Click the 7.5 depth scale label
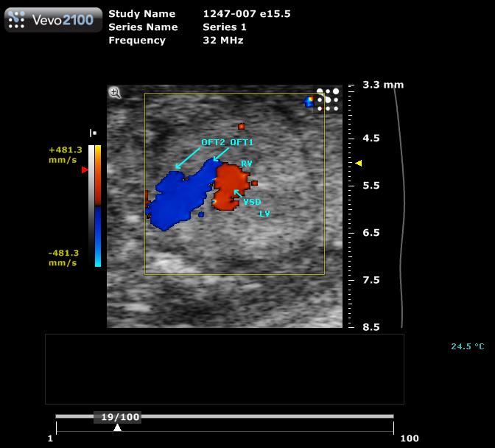495x448 pixels. point(371,280)
